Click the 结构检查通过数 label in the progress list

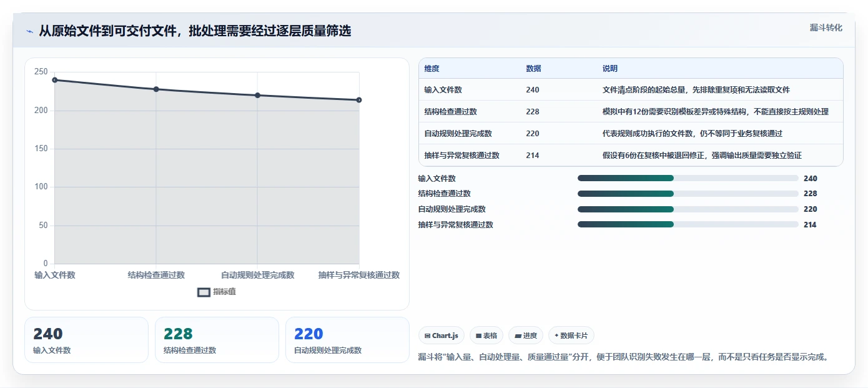point(445,194)
